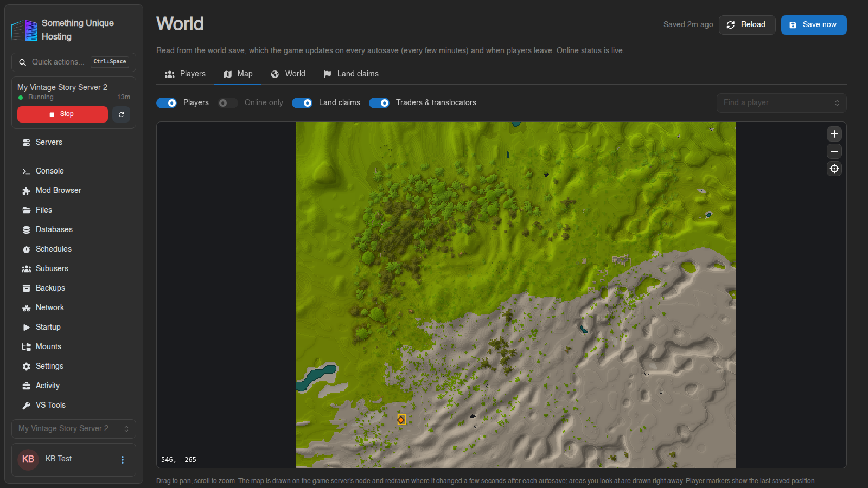Open the Startup page
The height and width of the screenshot is (488, 868).
pos(74,327)
